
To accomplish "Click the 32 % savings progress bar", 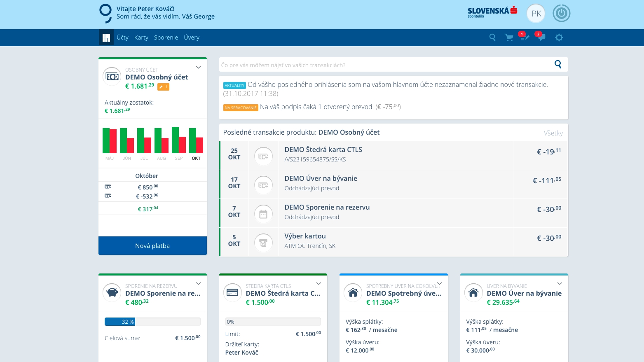I will coord(152,322).
